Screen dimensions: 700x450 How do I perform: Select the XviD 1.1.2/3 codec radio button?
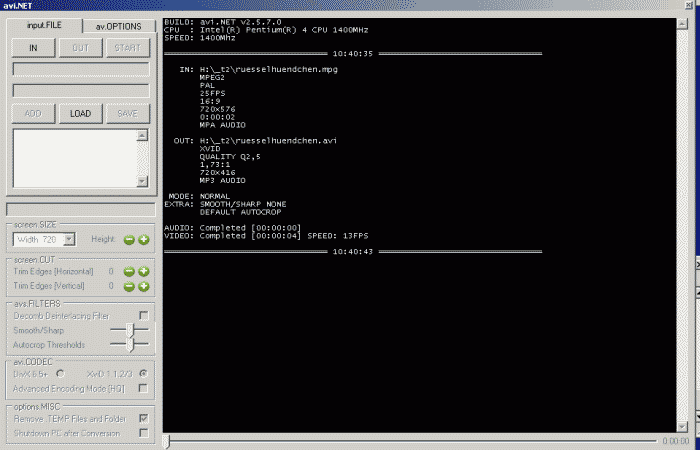(x=143, y=373)
